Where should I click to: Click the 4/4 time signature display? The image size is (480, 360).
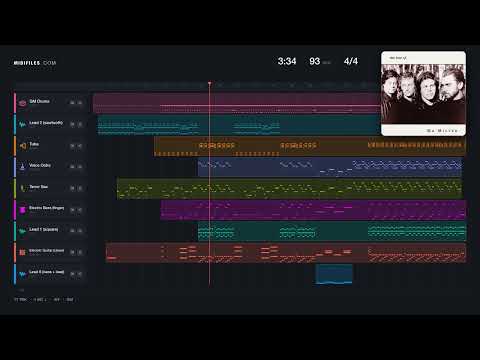pos(351,61)
